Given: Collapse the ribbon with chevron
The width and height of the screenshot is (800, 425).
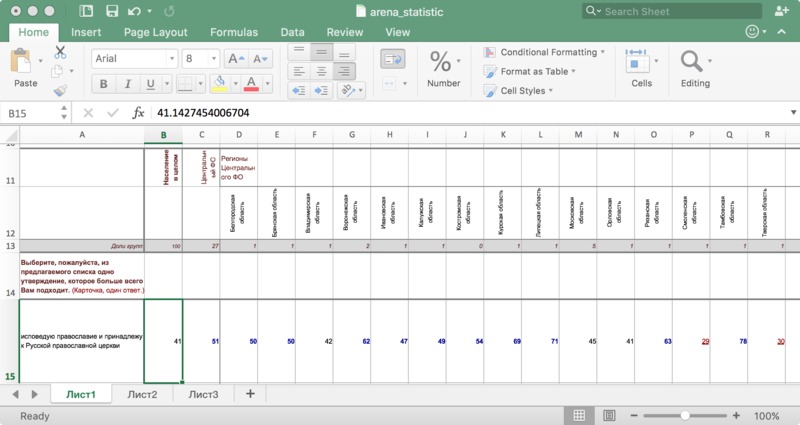Looking at the screenshot, I should [x=781, y=32].
